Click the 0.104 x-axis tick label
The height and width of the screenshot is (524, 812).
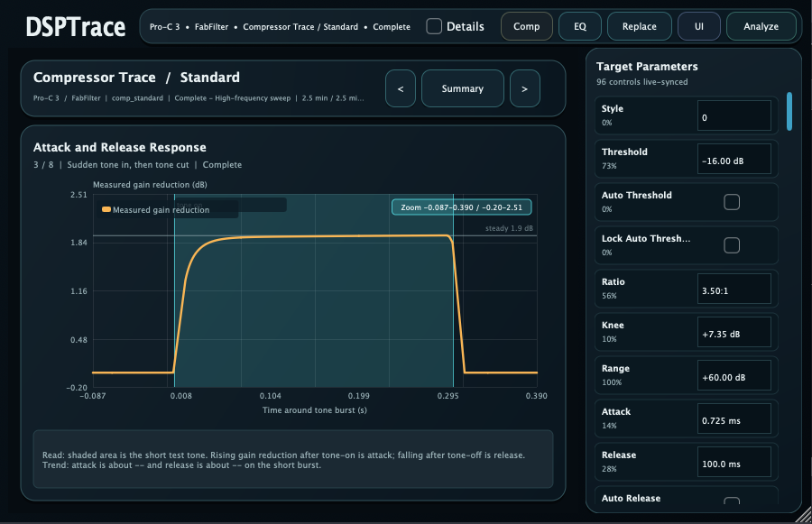(x=271, y=396)
